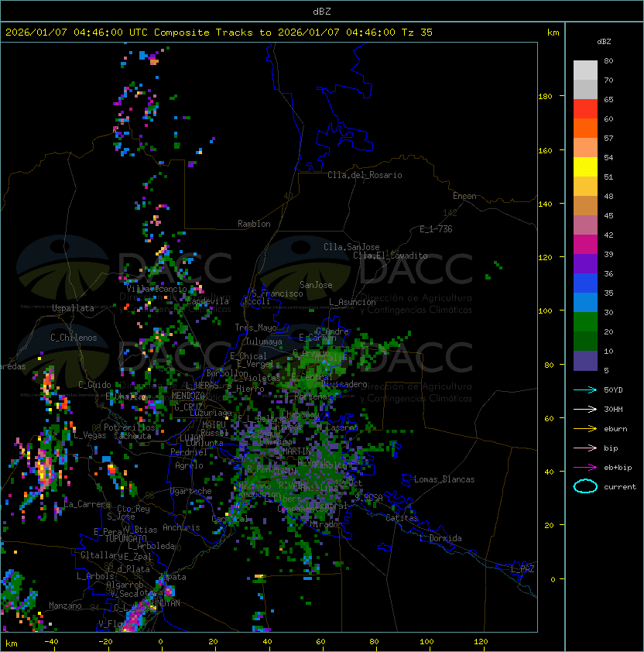The height and width of the screenshot is (652, 644).
Task: Click the 'Agrelo' map label
Action: pos(189,465)
